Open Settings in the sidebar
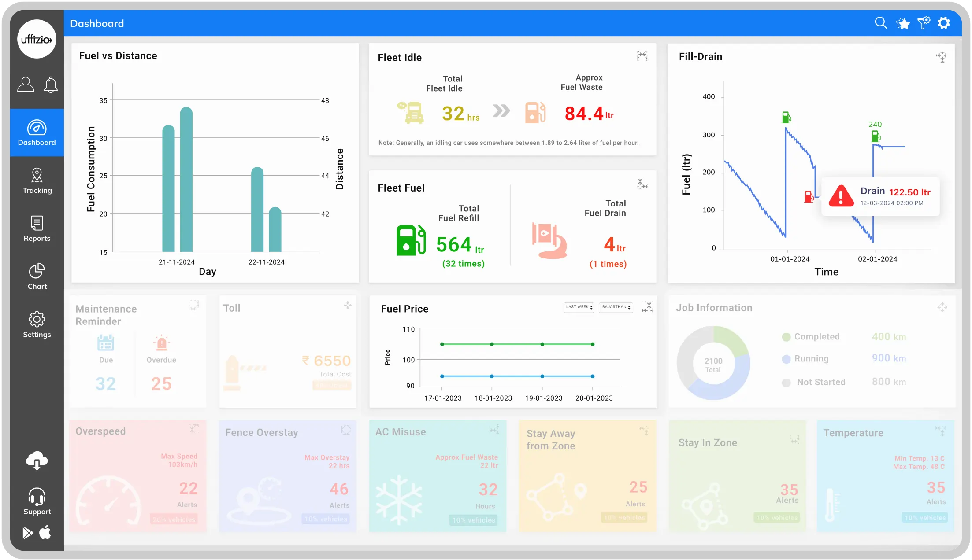The image size is (972, 560). coord(37,324)
